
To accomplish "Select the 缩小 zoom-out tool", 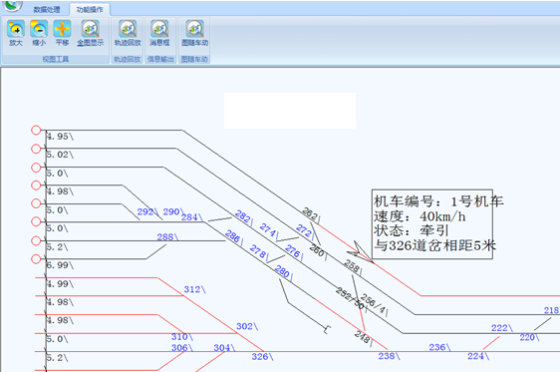I will [x=39, y=33].
